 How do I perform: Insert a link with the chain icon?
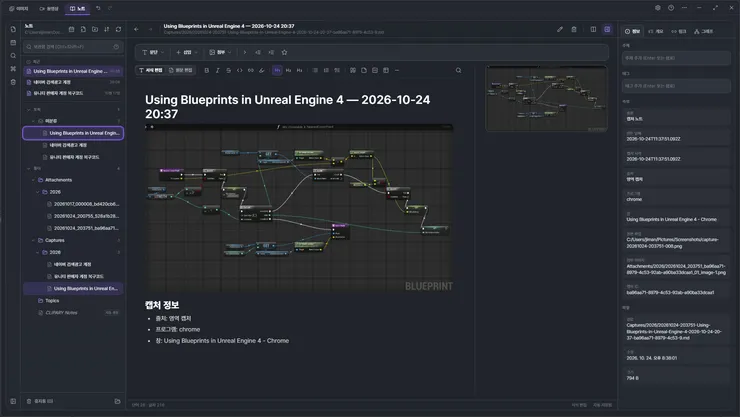pyautogui.click(x=251, y=70)
